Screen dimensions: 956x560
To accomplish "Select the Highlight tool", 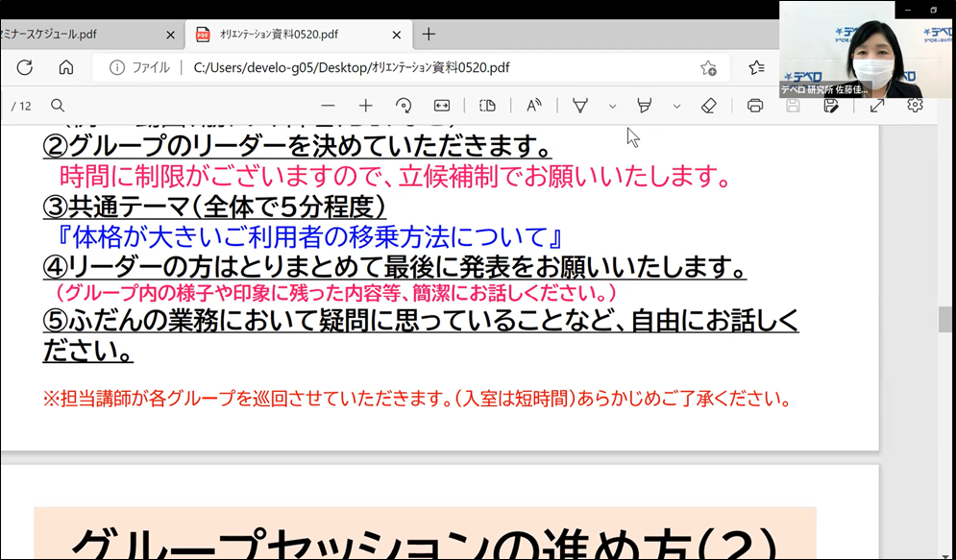I will click(645, 106).
